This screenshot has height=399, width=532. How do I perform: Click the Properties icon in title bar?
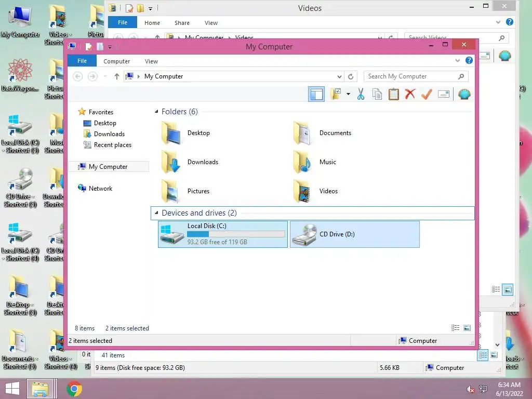(x=88, y=46)
